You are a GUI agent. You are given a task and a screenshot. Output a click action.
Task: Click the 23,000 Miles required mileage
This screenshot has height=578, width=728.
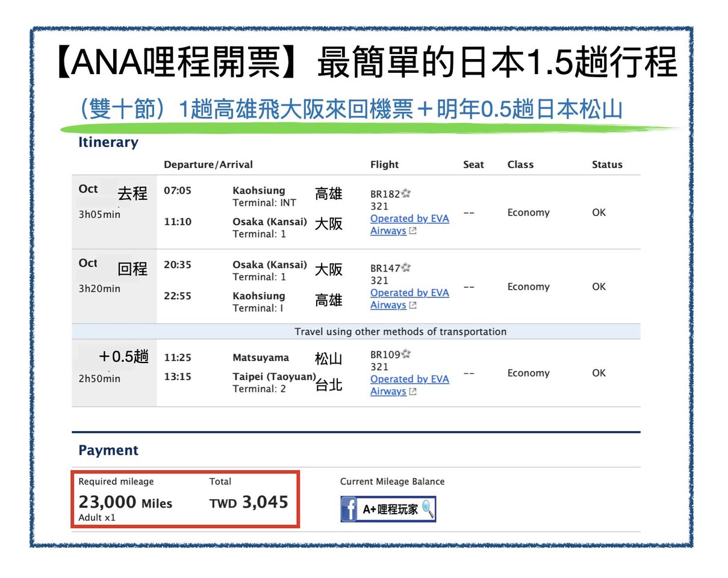(x=125, y=503)
